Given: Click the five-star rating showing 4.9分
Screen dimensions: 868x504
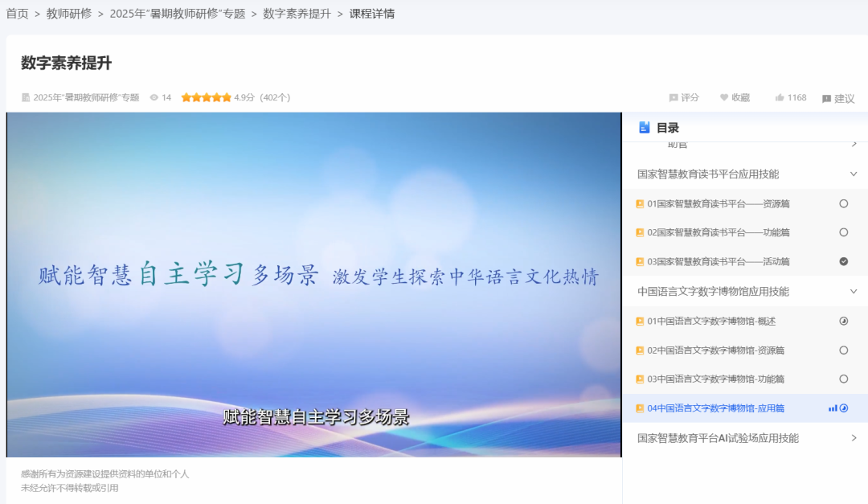Looking at the screenshot, I should pos(205,97).
